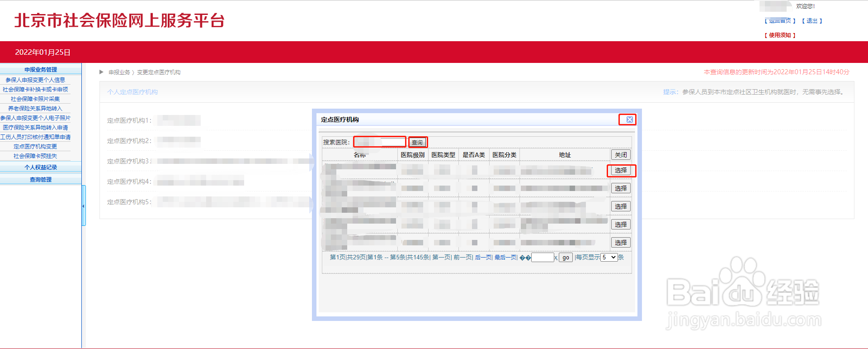Click the 关闭 button in table header

click(621, 155)
